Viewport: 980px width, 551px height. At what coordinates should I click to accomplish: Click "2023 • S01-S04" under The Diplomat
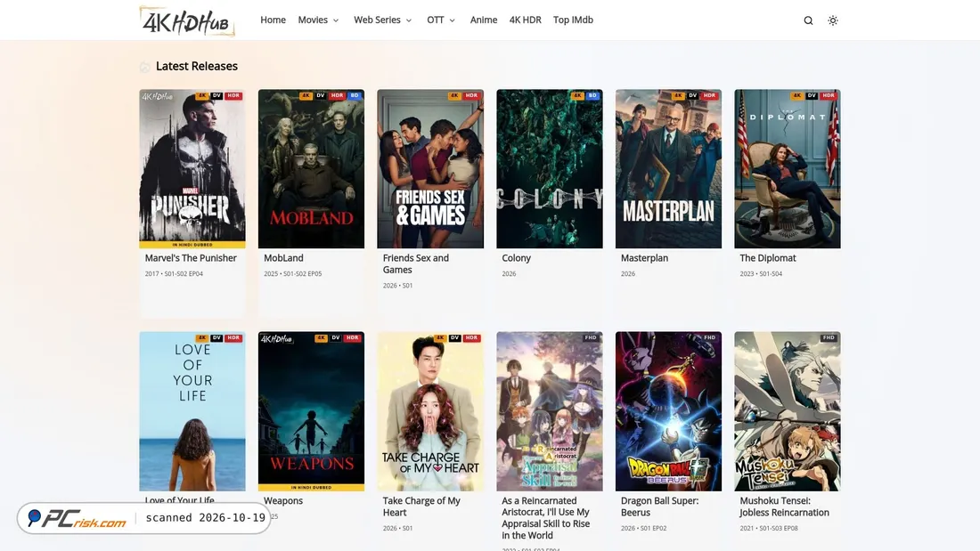point(761,273)
